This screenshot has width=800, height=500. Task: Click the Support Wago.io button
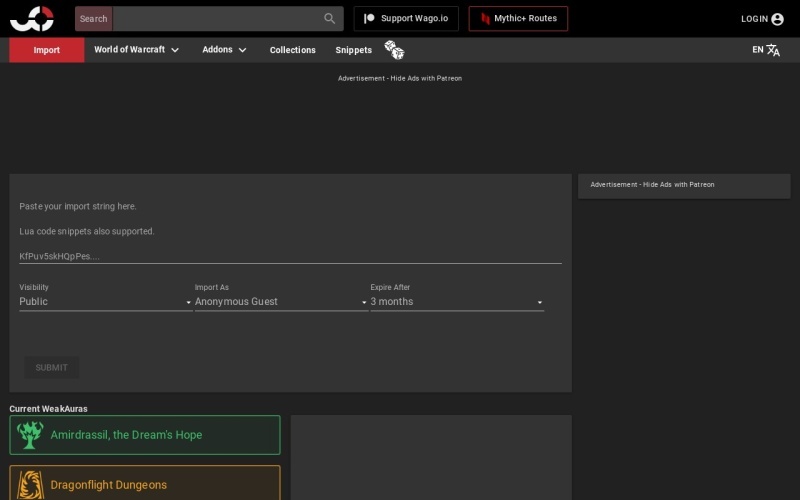coord(406,18)
